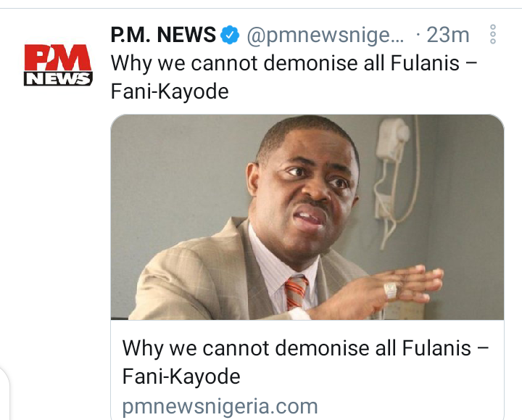Click the ring on the man's hand
This screenshot has width=522, height=420.
click(391, 289)
